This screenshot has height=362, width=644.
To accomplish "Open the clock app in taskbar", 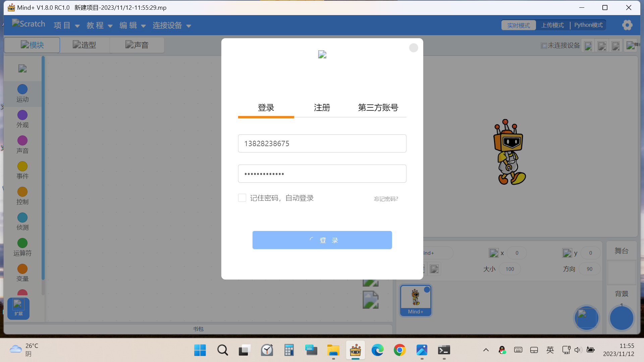I will 267,350.
